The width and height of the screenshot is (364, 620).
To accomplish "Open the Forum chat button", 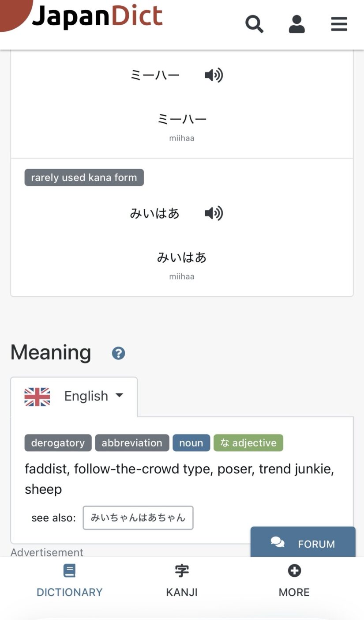I will 303,543.
